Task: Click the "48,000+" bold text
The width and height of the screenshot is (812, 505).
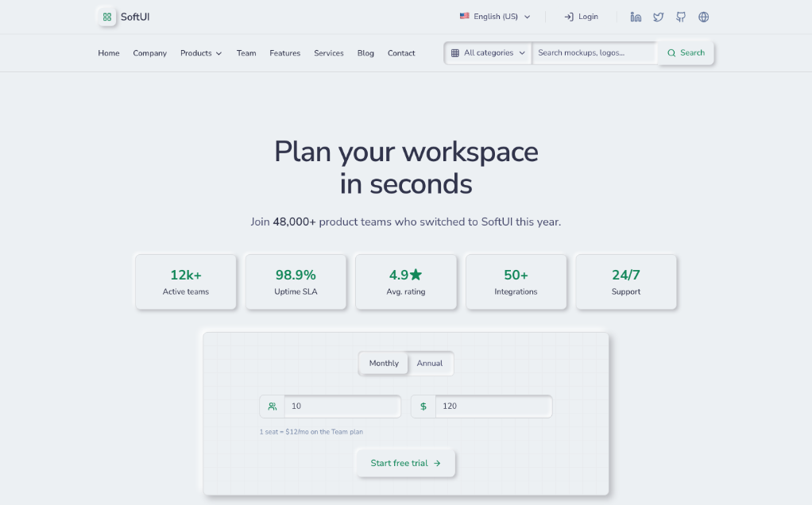Action: [294, 222]
